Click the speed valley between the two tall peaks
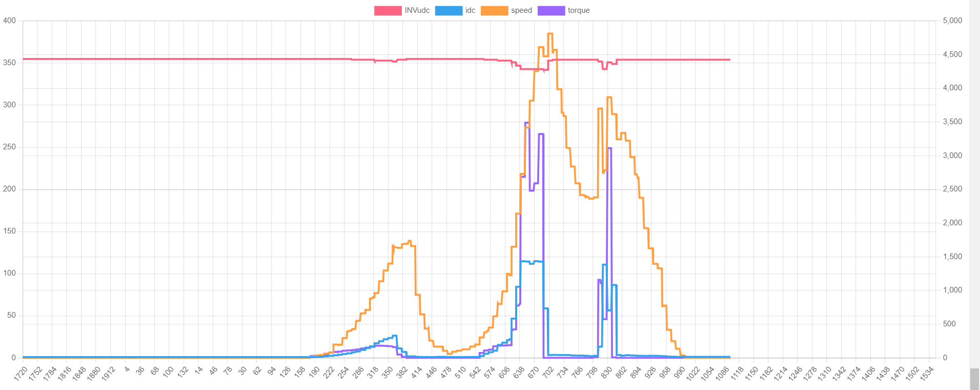Screen dimensions: 980x390 (591, 198)
